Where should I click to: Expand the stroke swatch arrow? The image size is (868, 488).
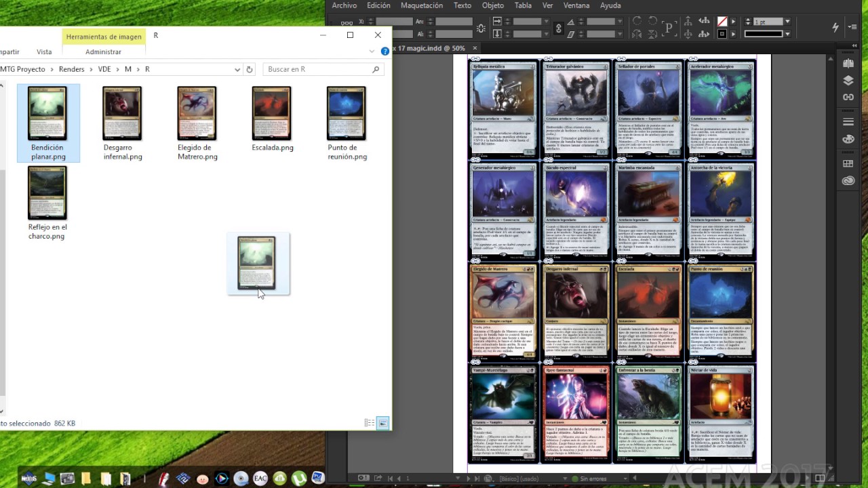tap(733, 34)
